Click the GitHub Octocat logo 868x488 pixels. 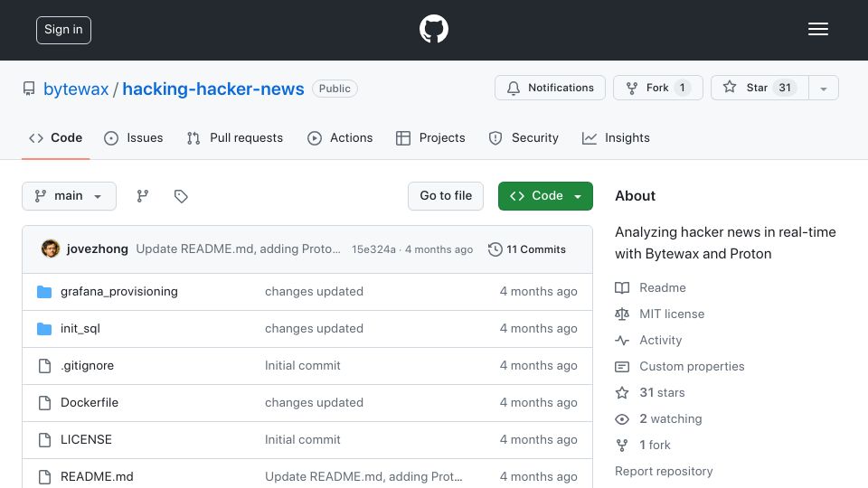433,29
